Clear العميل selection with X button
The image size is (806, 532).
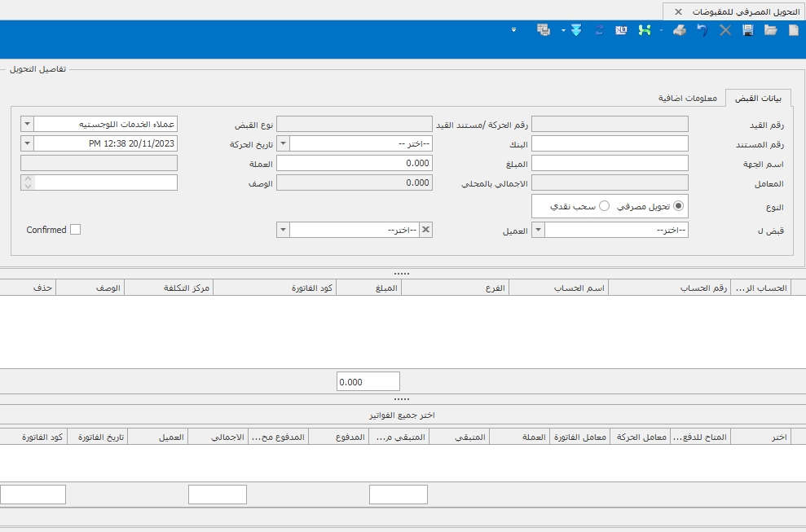click(x=425, y=231)
